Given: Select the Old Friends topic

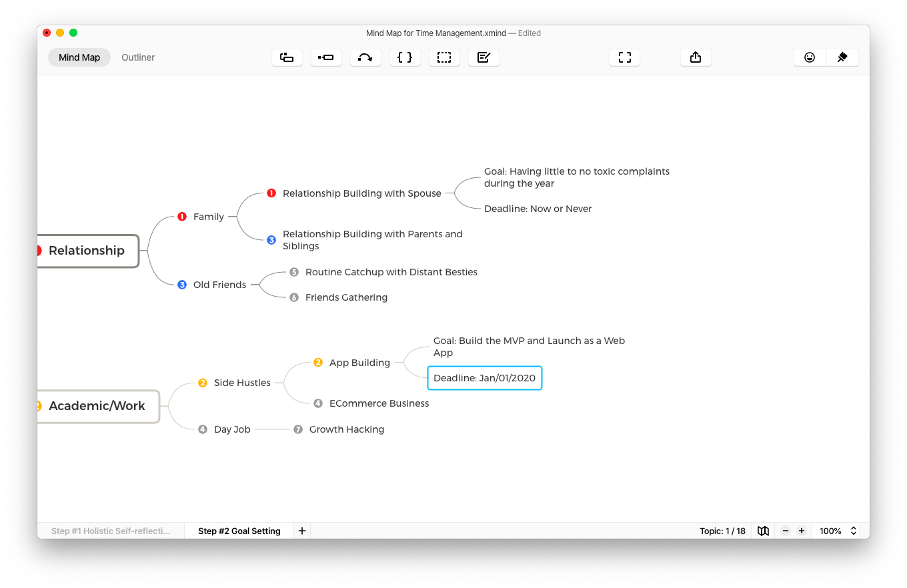Looking at the screenshot, I should pos(220,285).
